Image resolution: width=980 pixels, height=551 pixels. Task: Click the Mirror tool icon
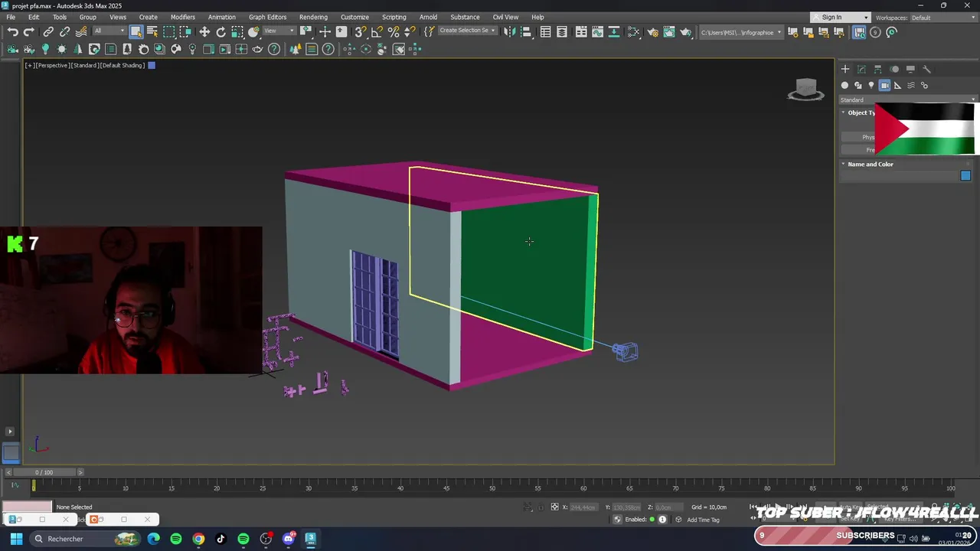click(509, 32)
